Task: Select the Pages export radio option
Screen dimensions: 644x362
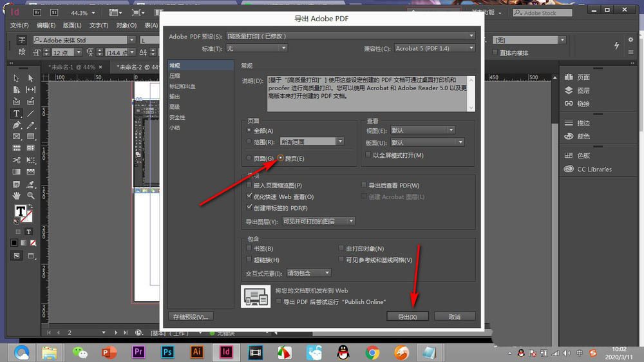Action: (249, 158)
